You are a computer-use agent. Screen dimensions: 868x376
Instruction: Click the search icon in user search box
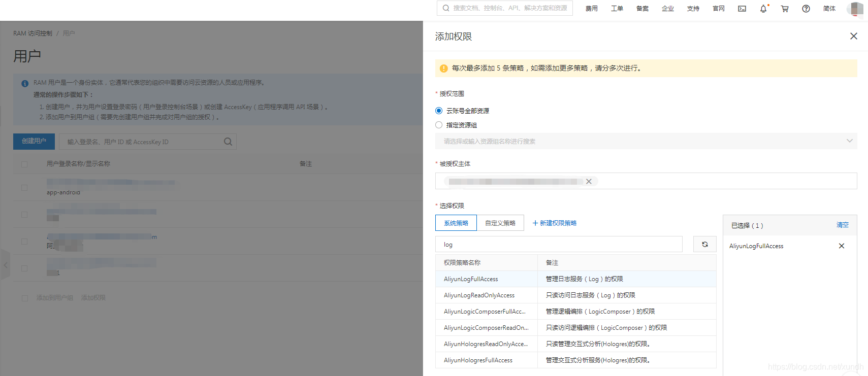[x=228, y=142]
